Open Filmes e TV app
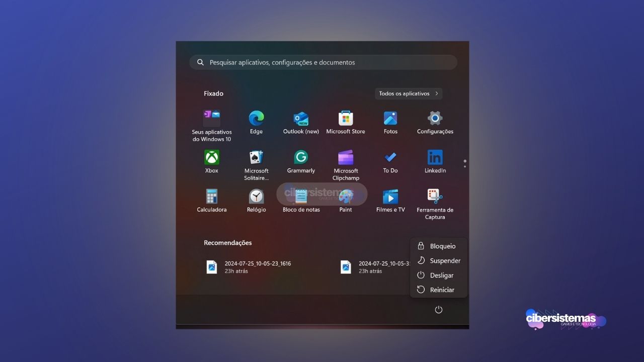The width and height of the screenshot is (644, 362). pos(390,201)
